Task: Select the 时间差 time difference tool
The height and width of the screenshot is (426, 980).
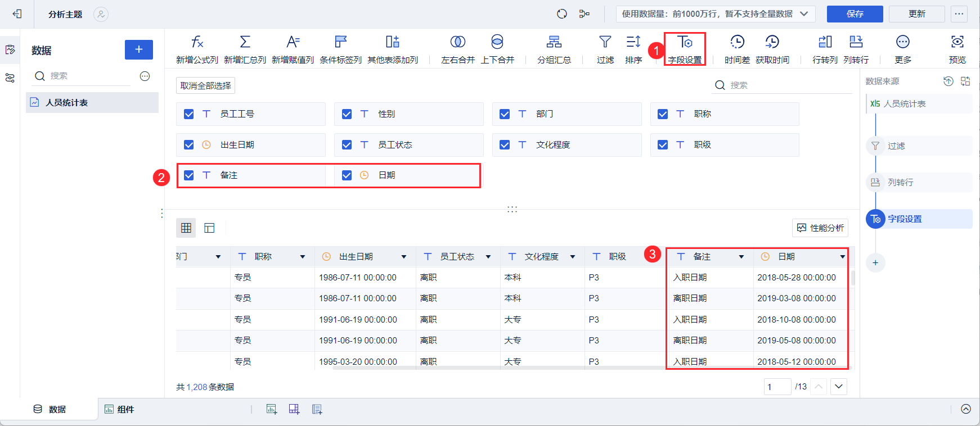Action: [737, 49]
